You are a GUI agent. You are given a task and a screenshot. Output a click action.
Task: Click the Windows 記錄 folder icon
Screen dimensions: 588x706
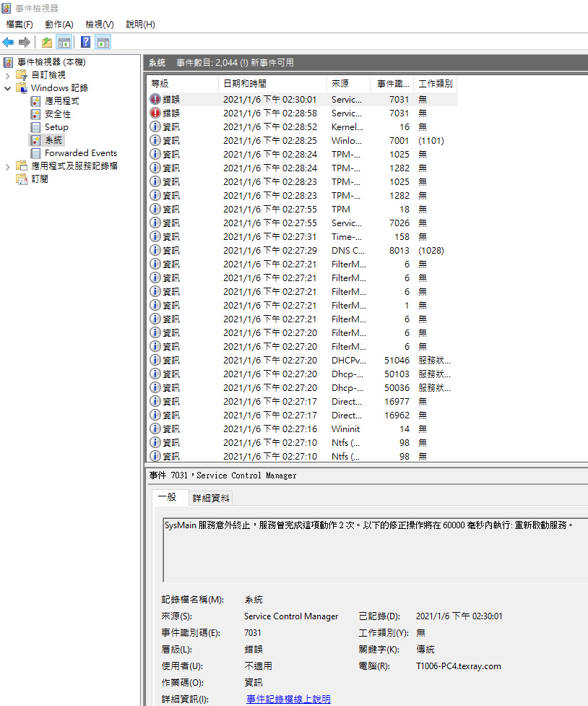(22, 88)
